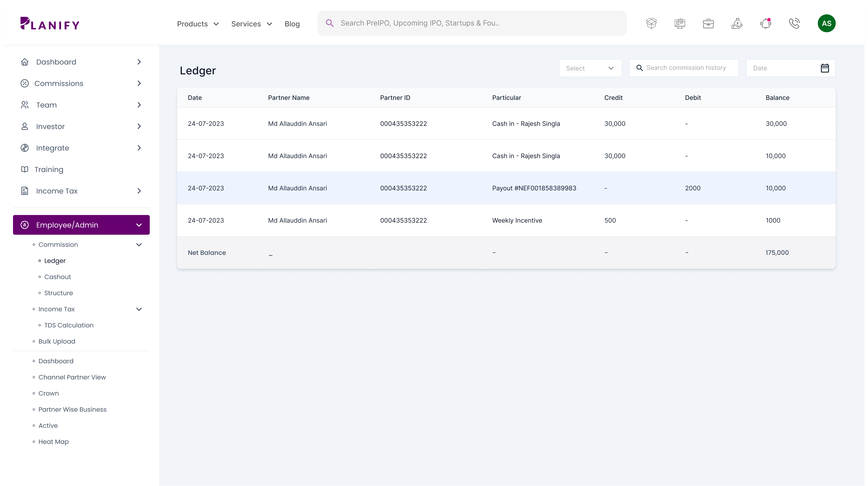Click the Dashboard home icon in sidebar
This screenshot has width=868, height=486.
[25, 62]
